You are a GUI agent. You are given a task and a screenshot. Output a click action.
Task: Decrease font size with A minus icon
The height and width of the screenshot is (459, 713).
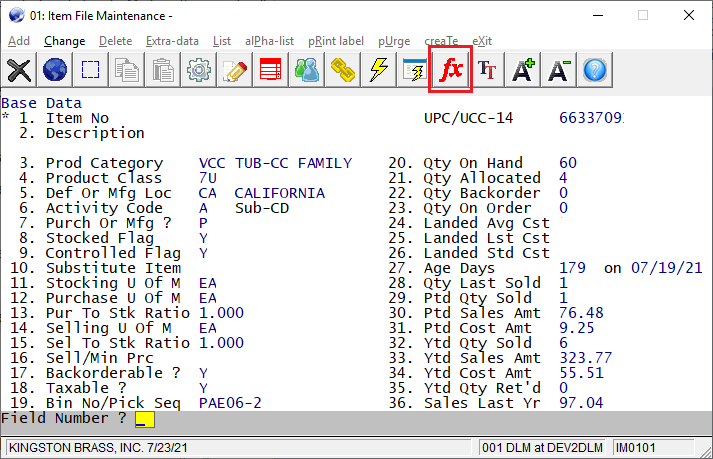559,70
